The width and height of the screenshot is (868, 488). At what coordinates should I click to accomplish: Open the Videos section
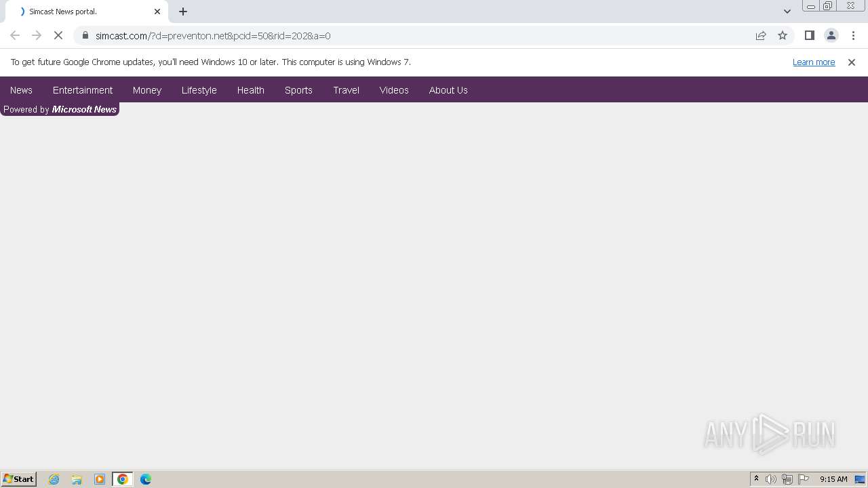click(x=394, y=90)
